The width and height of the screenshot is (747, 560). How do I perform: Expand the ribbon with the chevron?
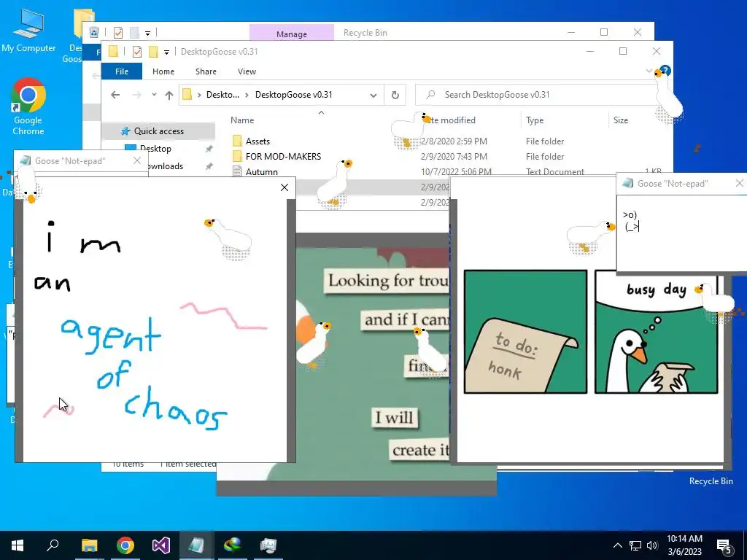tap(649, 71)
